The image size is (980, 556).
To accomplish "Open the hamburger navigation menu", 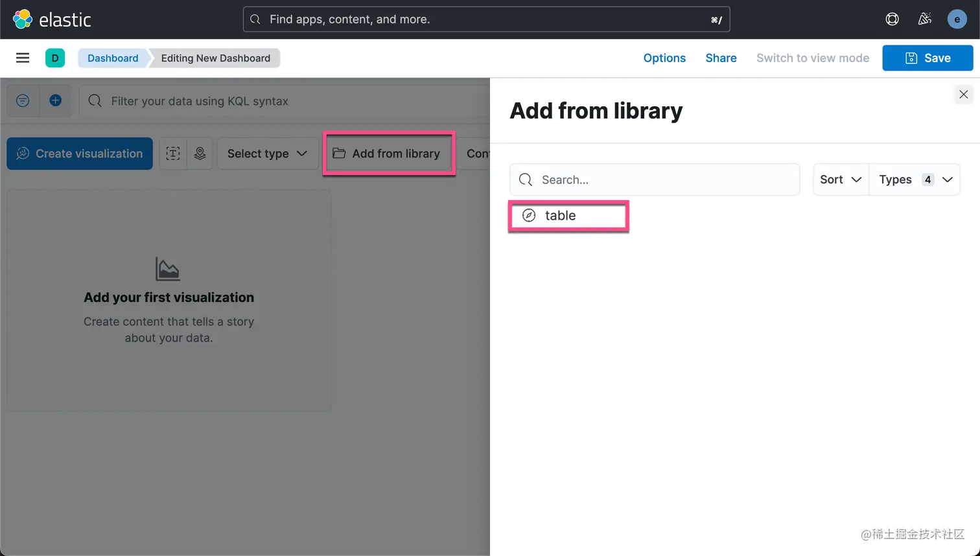I will 23,58.
